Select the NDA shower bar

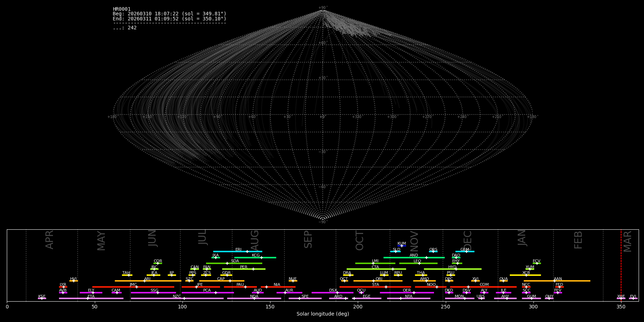254,298
